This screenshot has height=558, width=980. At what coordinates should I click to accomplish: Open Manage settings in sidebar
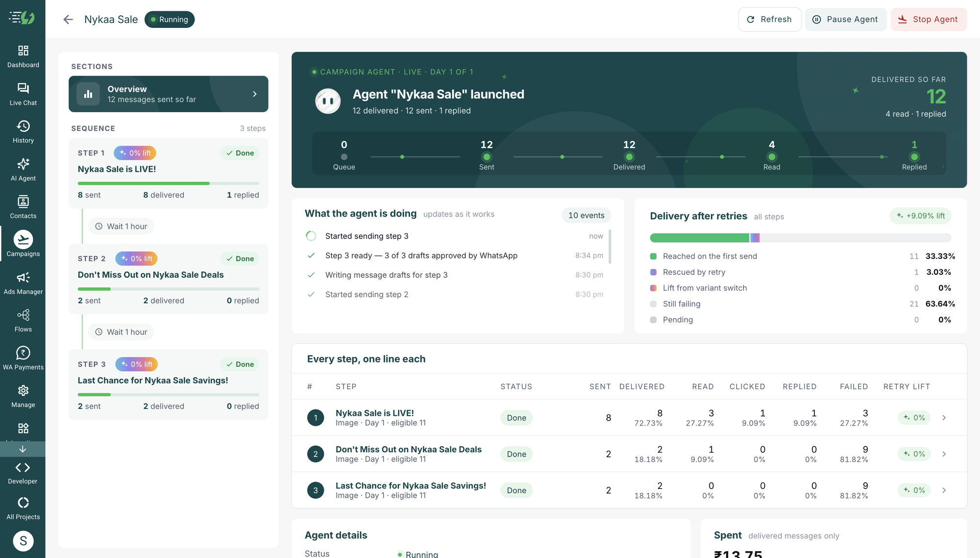click(x=23, y=396)
